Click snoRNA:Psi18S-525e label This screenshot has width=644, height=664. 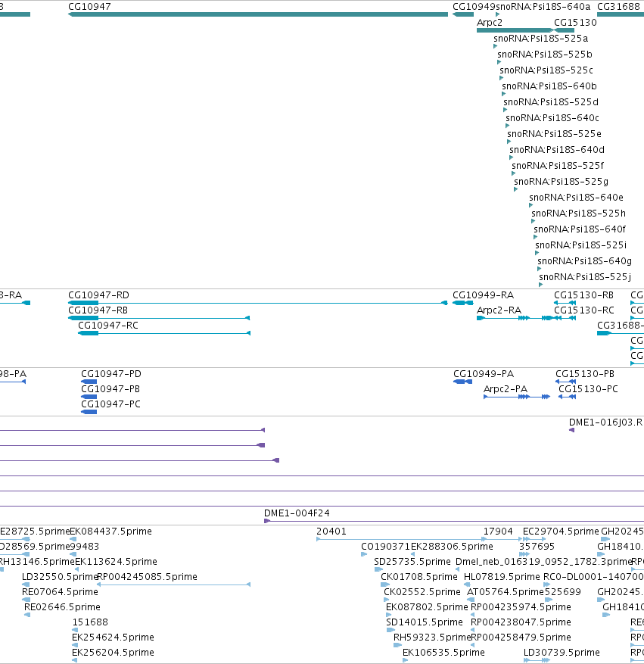click(554, 134)
